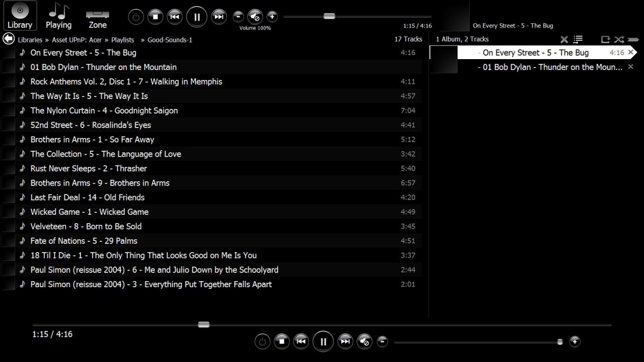Image resolution: width=644 pixels, height=362 pixels.
Task: Select the 18 Til I Die track row
Action: click(212, 255)
